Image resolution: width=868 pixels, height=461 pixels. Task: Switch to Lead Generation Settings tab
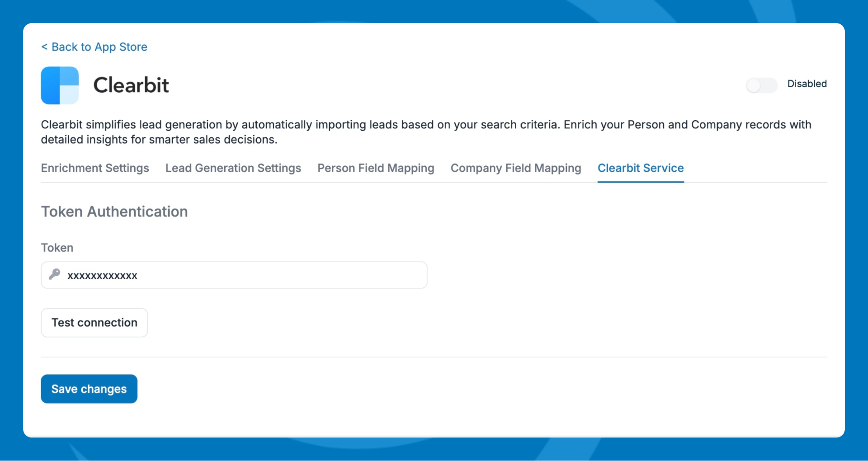pos(233,168)
